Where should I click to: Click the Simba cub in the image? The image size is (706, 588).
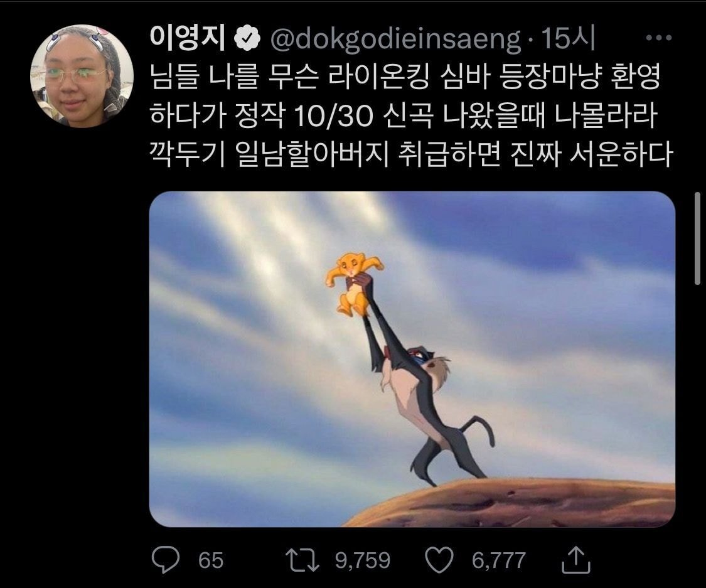(x=354, y=284)
